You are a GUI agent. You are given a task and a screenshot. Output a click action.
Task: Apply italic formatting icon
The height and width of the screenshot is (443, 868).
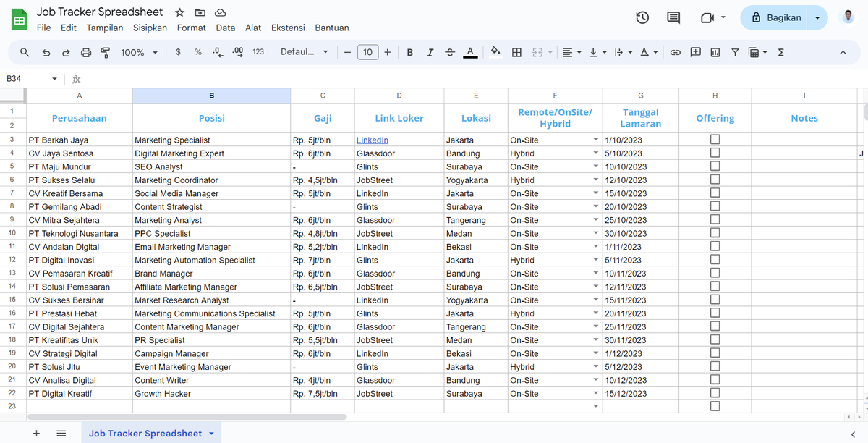(x=430, y=52)
